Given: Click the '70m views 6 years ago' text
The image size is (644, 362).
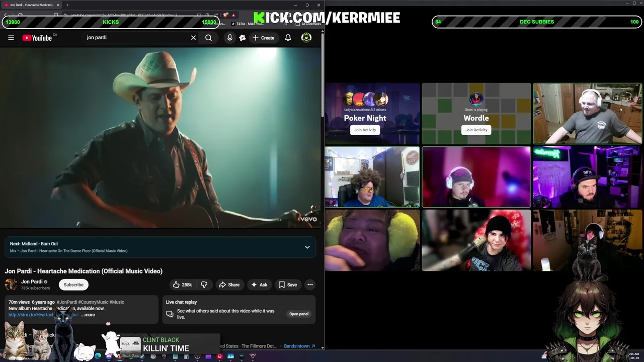Looking at the screenshot, I should 32,302.
